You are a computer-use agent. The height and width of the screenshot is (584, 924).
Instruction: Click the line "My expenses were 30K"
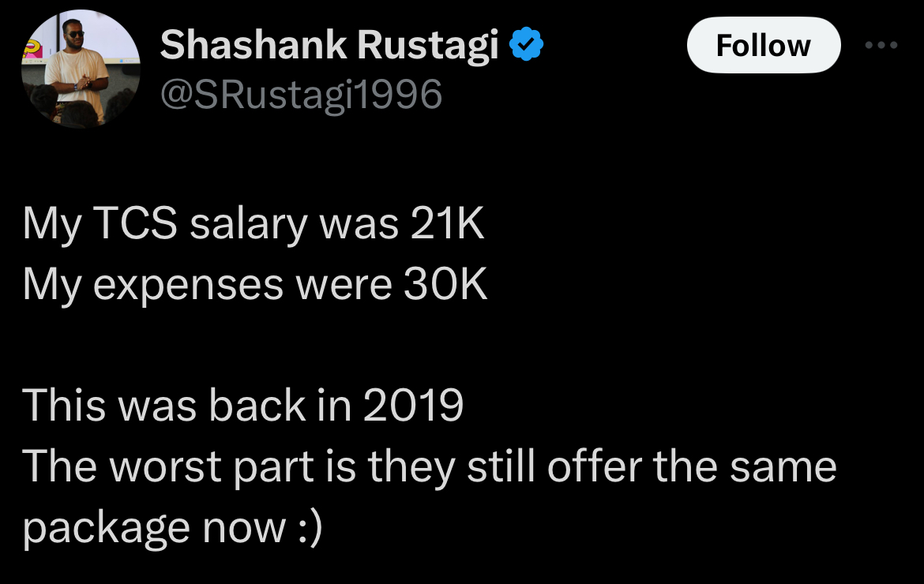[255, 285]
